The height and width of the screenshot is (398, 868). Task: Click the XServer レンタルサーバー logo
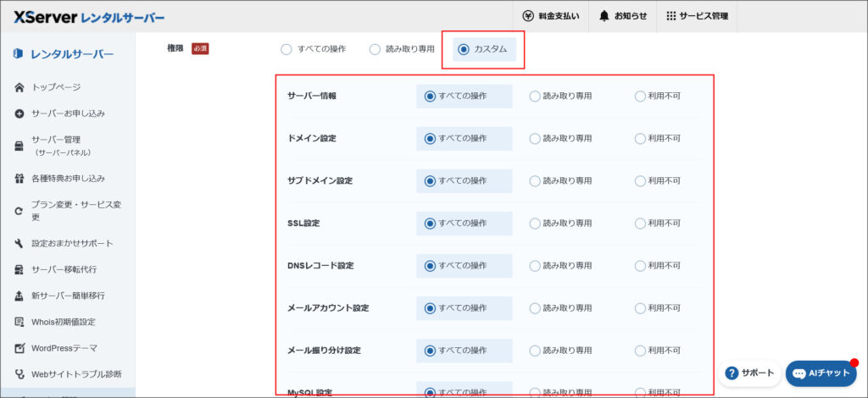[89, 17]
